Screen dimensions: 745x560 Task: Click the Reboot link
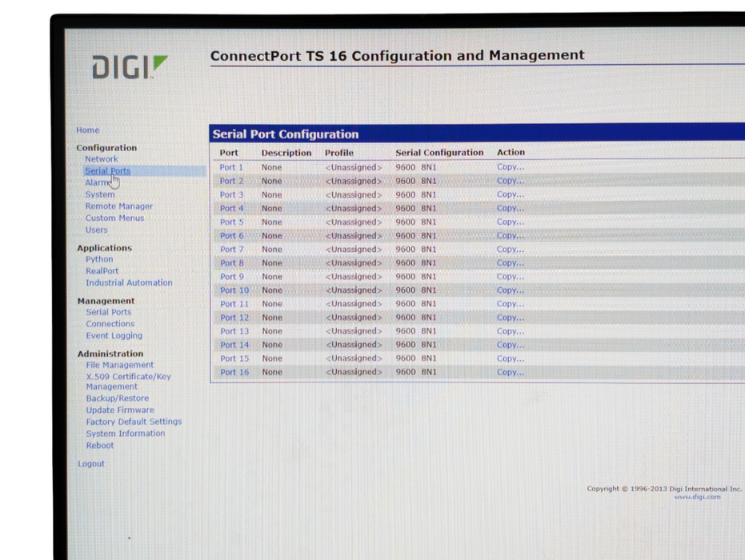point(100,446)
